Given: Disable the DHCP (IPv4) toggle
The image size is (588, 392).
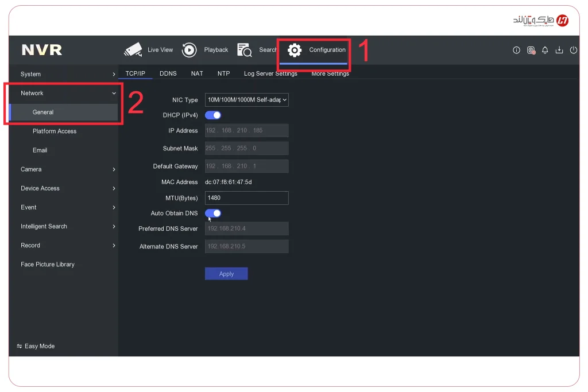Looking at the screenshot, I should 213,115.
